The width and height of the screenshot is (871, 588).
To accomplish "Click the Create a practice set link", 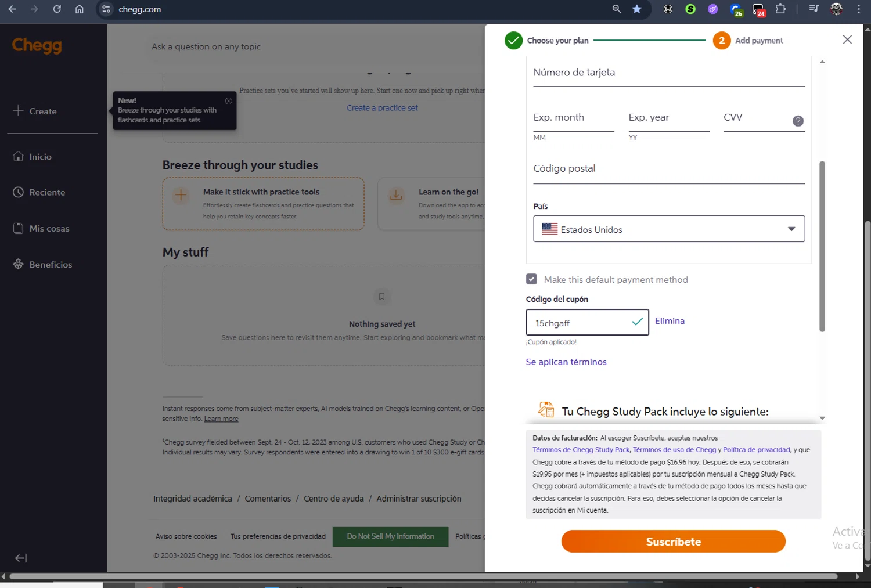I will [382, 108].
